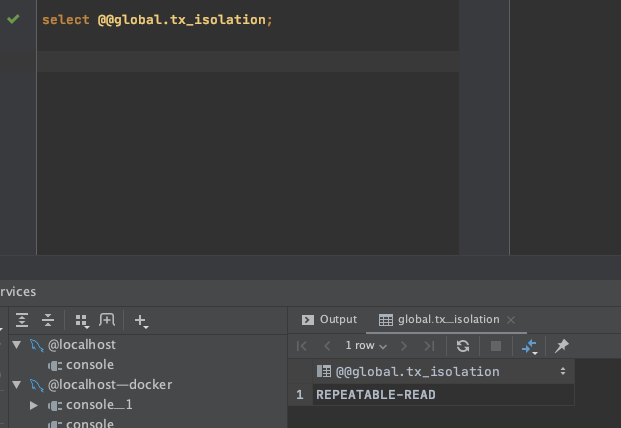Open the Group By services icon

[x=81, y=321]
